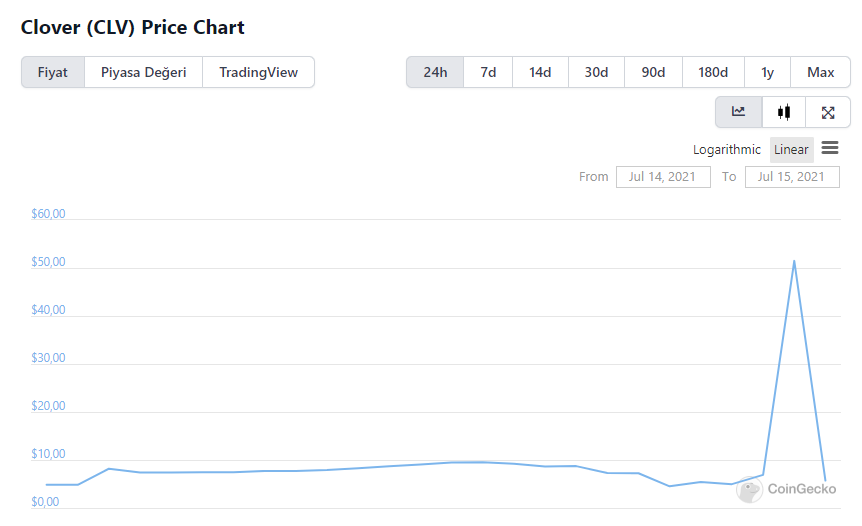The height and width of the screenshot is (526, 862).
Task: Open chart hamburger menu
Action: pos(830,148)
